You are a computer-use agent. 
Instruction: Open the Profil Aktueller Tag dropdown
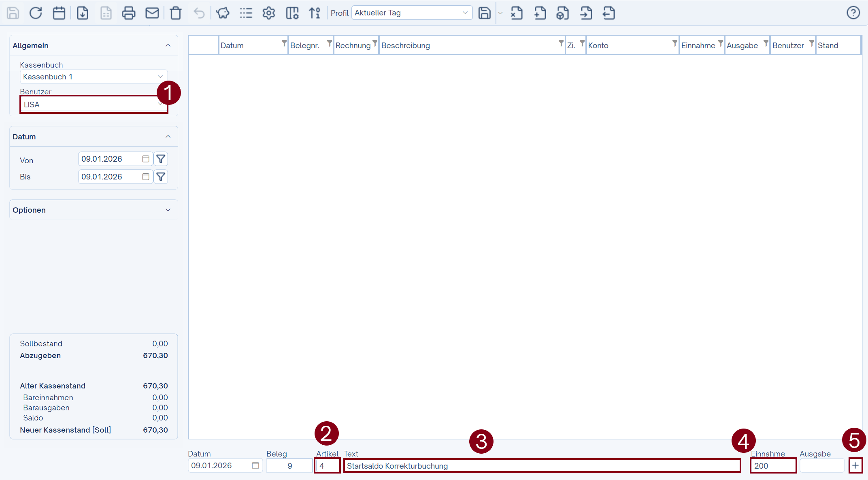(x=411, y=13)
